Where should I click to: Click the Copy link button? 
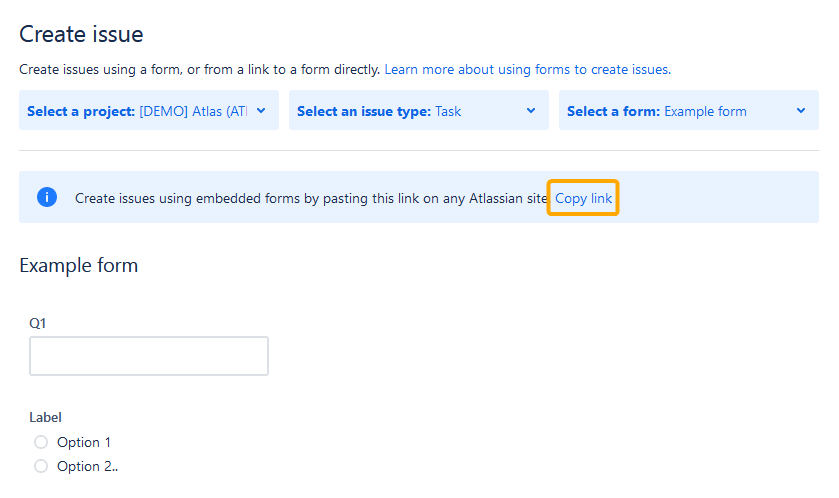[x=583, y=198]
